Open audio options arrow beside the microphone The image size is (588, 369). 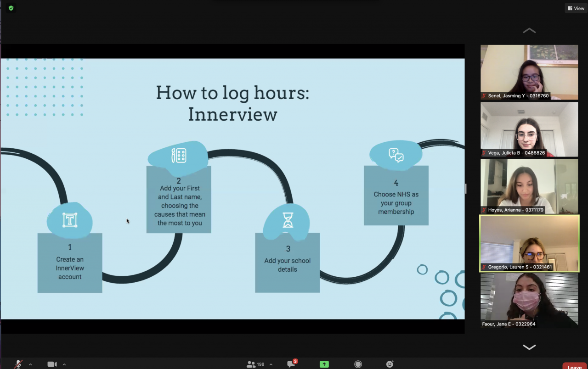[x=30, y=364]
